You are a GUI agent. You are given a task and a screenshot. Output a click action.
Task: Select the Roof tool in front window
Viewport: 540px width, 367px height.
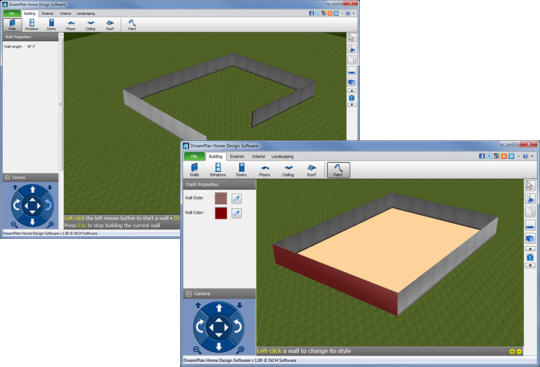(x=311, y=170)
